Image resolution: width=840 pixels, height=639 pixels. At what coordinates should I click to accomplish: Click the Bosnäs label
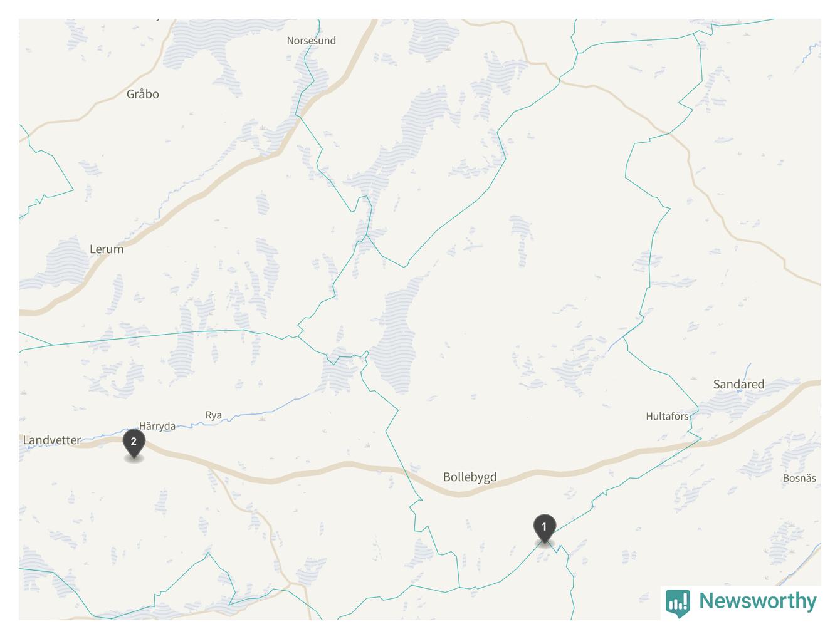pyautogui.click(x=799, y=478)
